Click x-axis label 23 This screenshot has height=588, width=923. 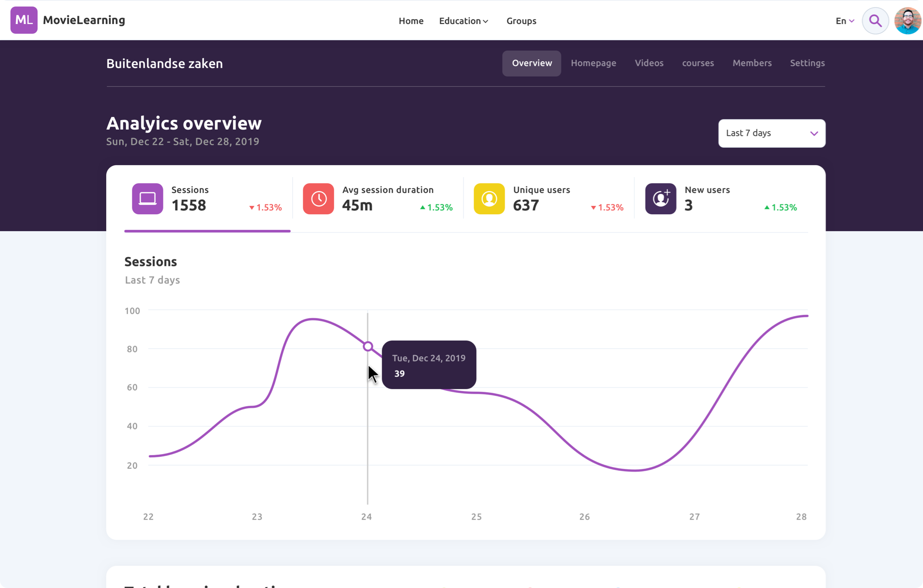tap(257, 516)
